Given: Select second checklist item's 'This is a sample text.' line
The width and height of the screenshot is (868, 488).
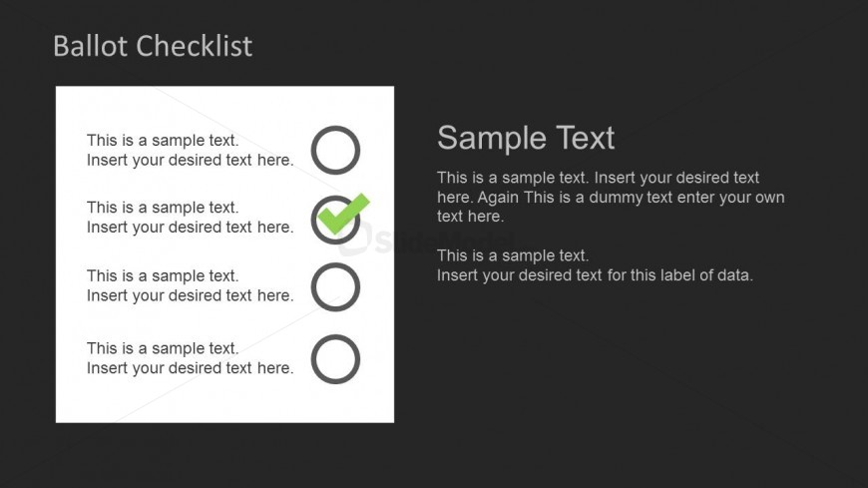Looking at the screenshot, I should (163, 208).
